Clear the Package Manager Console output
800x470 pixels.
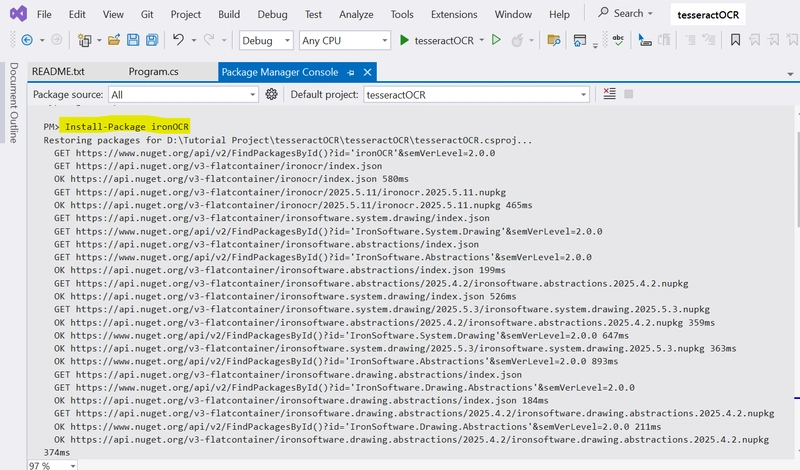tap(609, 94)
